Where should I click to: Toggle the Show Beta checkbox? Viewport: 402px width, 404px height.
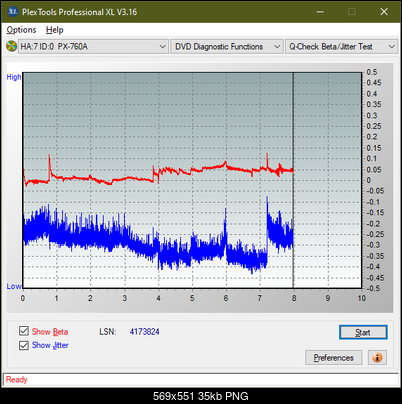24,331
